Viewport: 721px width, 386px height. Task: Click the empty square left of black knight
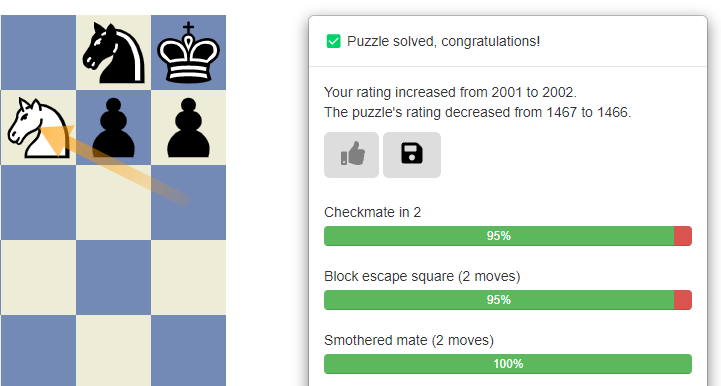click(x=39, y=53)
